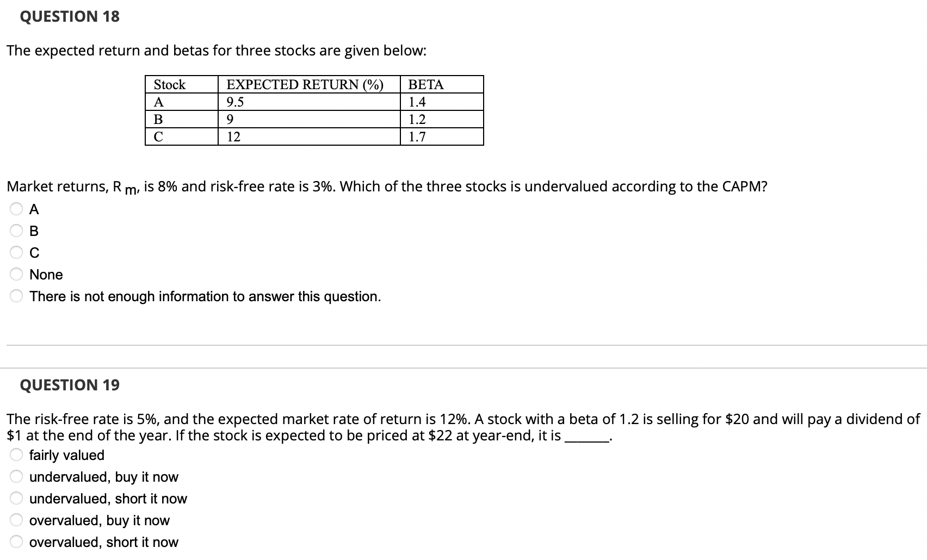The image size is (927, 560).
Task: Select 'undervalued, short it now' option
Action: (x=16, y=499)
